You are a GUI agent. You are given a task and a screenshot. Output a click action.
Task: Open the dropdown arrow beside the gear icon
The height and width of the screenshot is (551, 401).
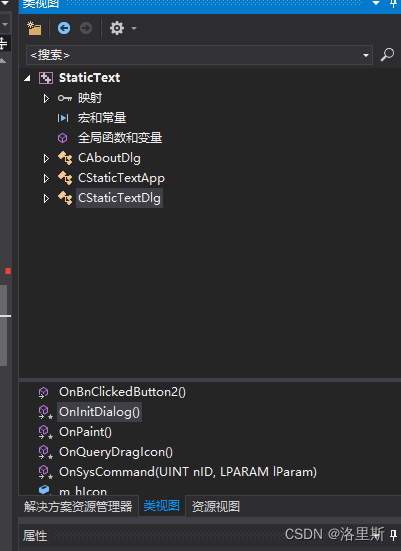tap(134, 28)
